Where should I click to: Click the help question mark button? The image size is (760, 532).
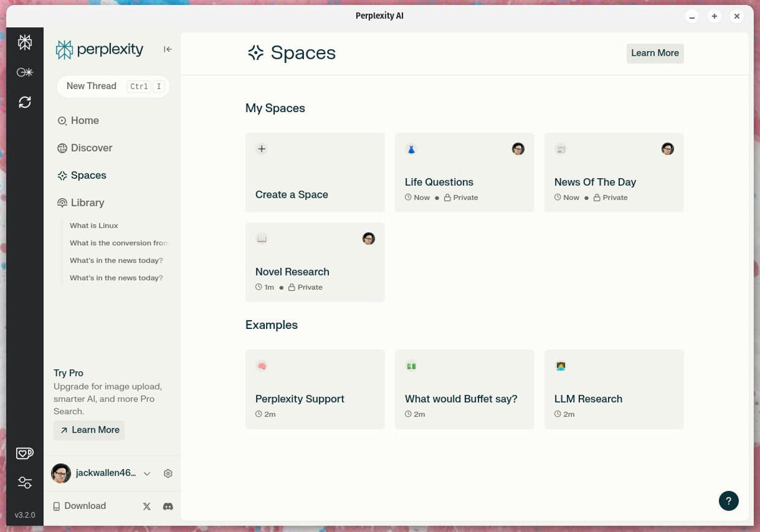(729, 501)
